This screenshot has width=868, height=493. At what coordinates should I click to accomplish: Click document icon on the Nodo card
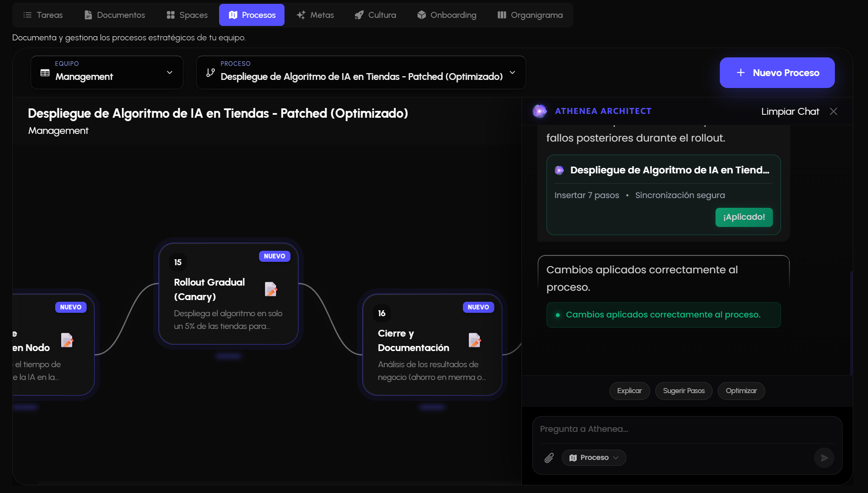coord(67,340)
